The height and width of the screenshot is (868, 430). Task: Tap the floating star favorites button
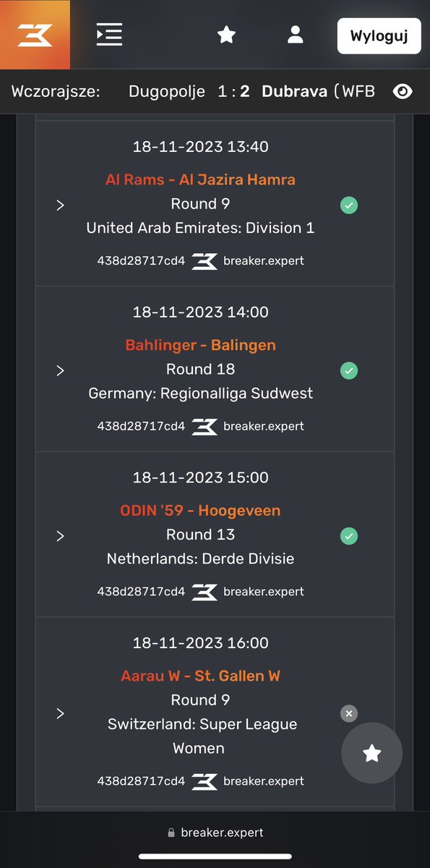click(372, 754)
